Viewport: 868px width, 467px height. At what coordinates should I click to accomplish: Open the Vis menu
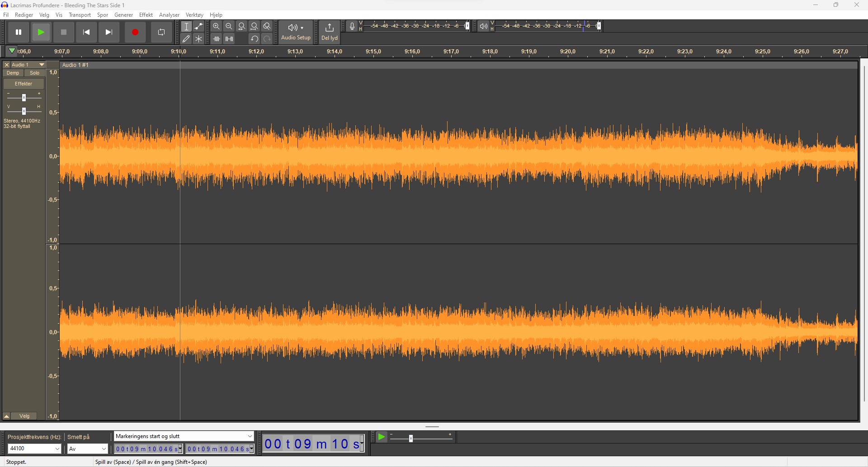[x=59, y=15]
